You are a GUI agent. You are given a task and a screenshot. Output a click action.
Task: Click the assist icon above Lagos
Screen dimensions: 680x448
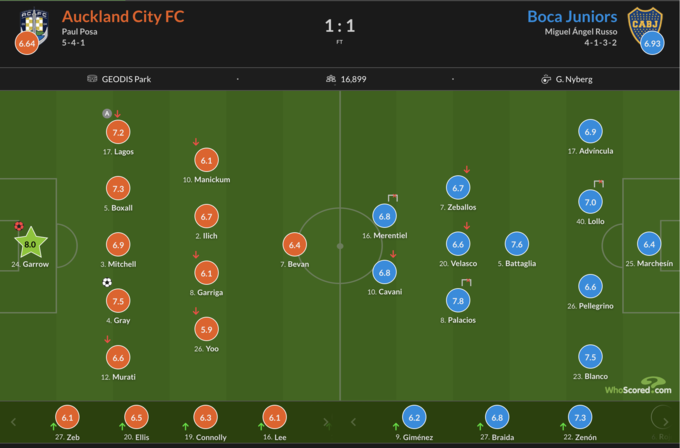[x=106, y=114]
